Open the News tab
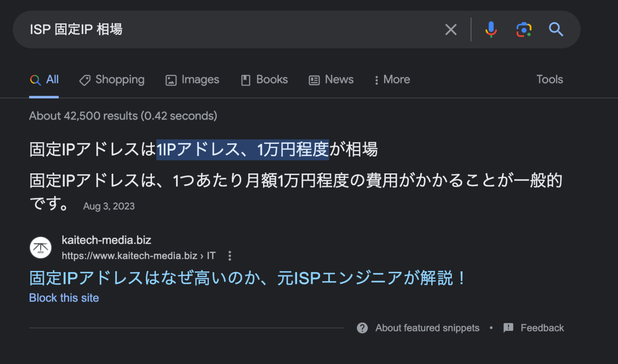Image resolution: width=618 pixels, height=364 pixels. (331, 79)
